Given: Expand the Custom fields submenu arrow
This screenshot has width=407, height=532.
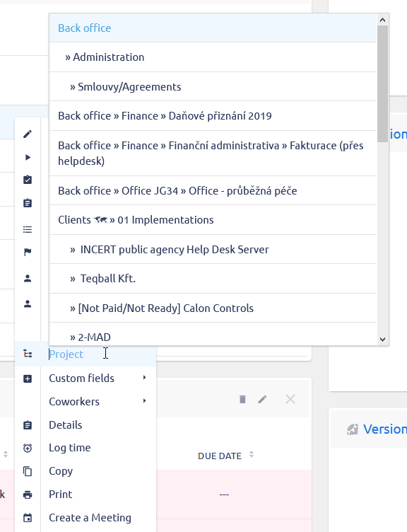Looking at the screenshot, I should coord(145,377).
